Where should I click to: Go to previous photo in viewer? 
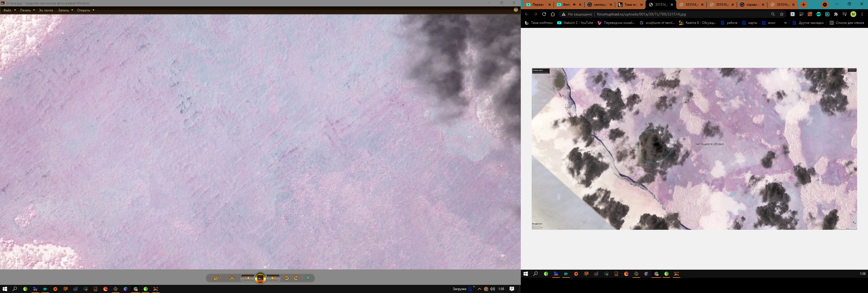pyautogui.click(x=247, y=278)
